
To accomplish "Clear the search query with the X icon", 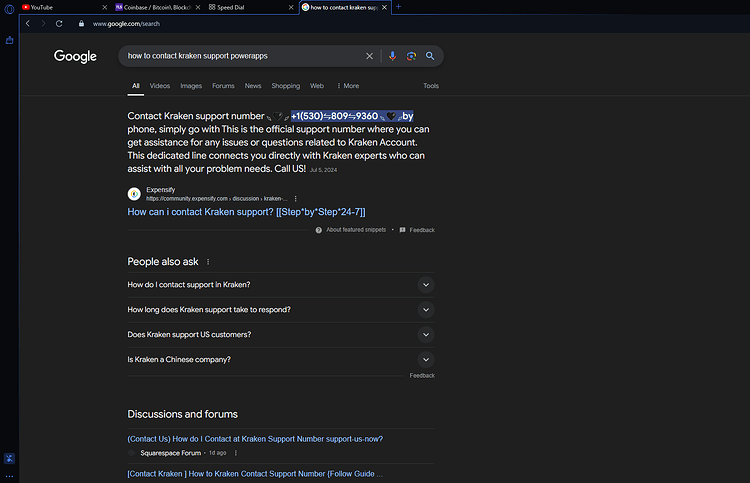I will pos(369,56).
